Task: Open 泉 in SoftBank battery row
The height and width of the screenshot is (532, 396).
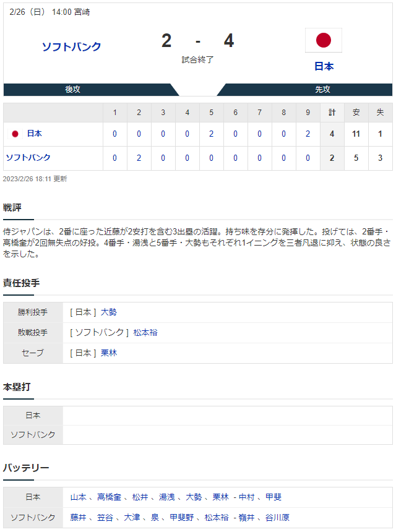Action: coord(155,517)
